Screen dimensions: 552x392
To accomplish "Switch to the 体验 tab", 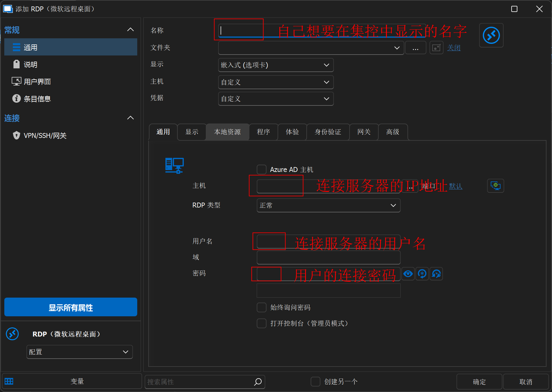I will pos(292,132).
